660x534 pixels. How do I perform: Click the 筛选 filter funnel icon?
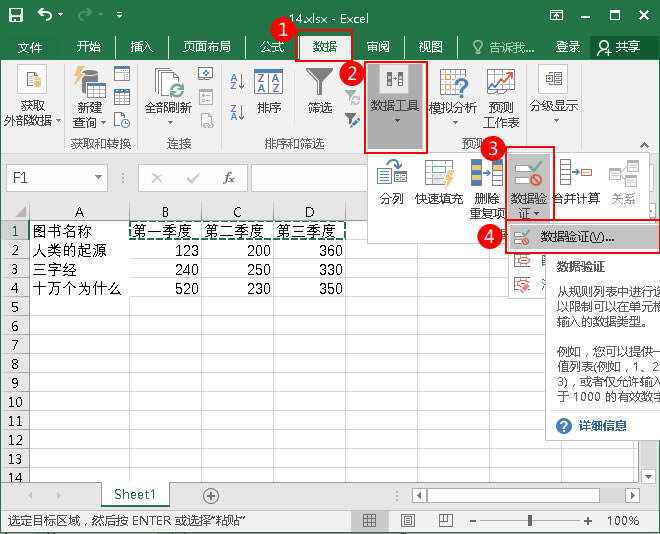click(x=319, y=82)
